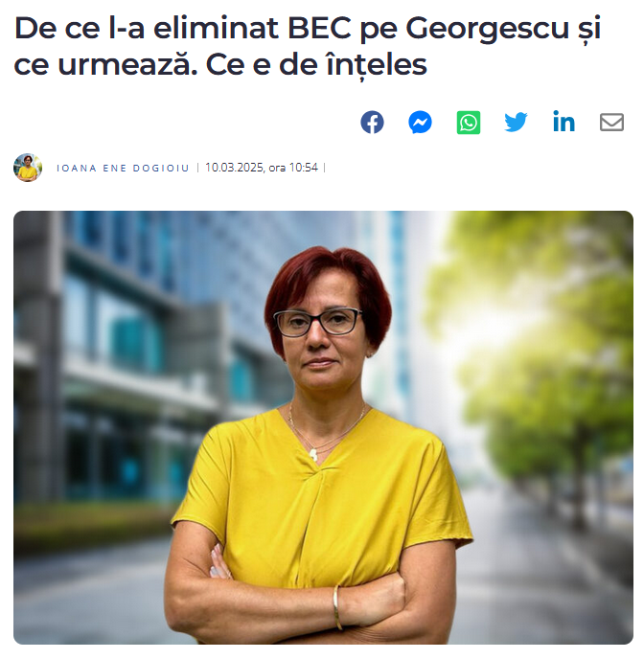
Task: Open author page of Ioana Ene Dogioiu
Action: [x=123, y=169]
